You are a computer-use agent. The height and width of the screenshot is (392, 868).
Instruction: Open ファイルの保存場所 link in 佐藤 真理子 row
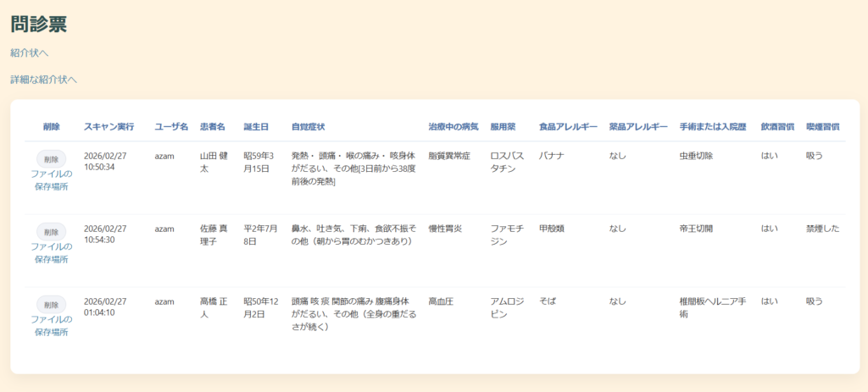click(x=52, y=252)
